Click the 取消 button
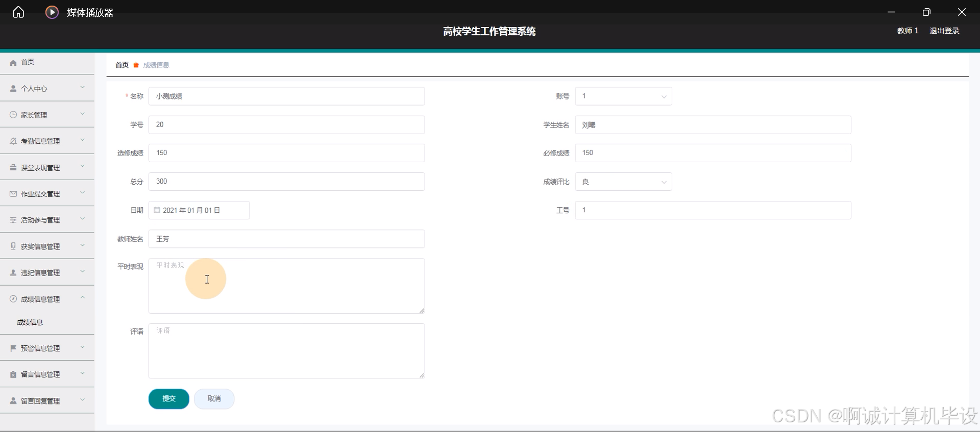 tap(214, 399)
